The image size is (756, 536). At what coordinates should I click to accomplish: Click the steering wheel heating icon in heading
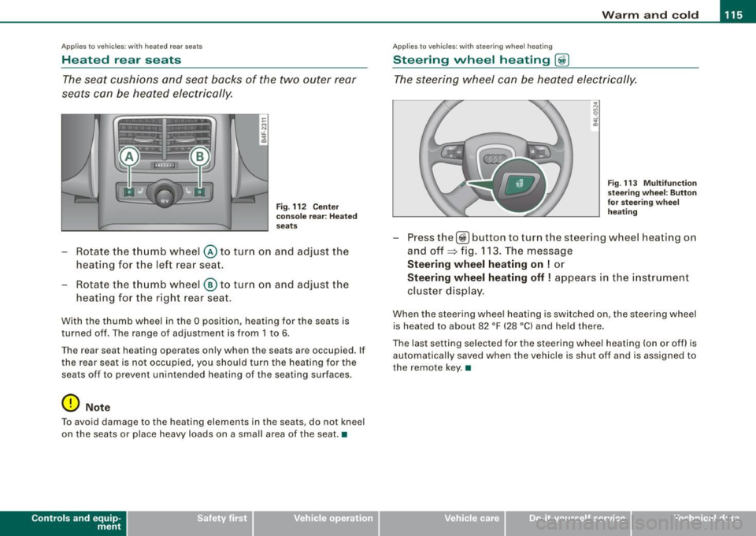tap(562, 61)
